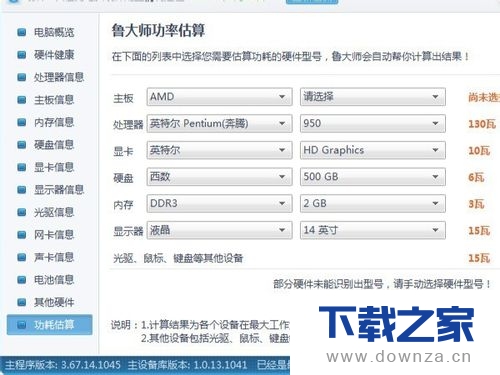Click the 处理器信息 sidebar icon
Screen dimensions: 500x375
[x=22, y=77]
